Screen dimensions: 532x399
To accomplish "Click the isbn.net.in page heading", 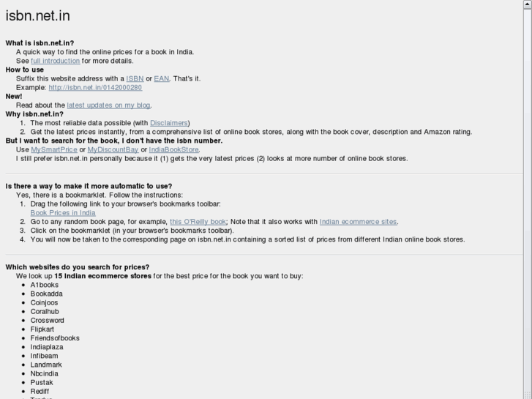I will [x=37, y=16].
